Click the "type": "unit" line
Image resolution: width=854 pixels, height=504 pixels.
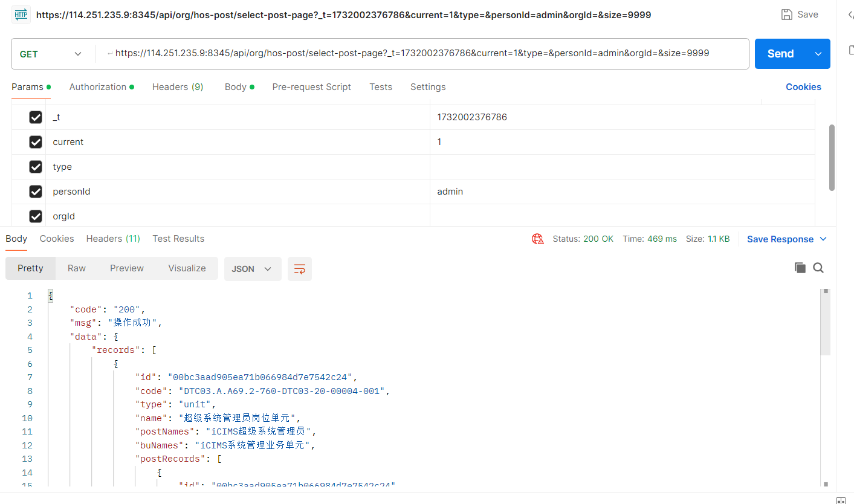[175, 404]
